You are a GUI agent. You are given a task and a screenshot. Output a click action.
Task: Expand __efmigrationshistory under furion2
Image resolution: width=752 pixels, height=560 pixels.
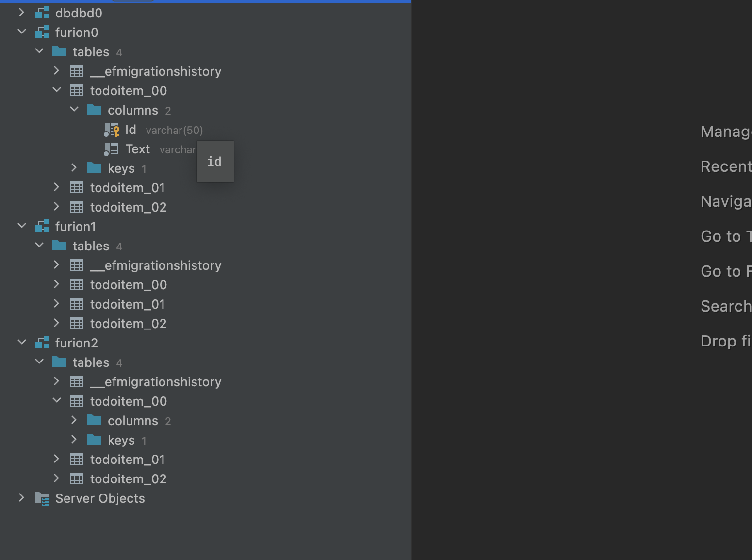[x=56, y=381]
